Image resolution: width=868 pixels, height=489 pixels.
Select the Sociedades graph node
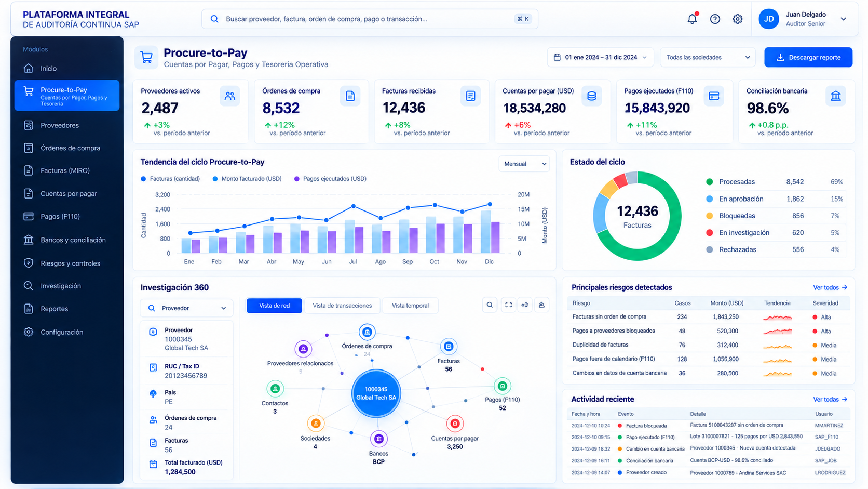(x=316, y=424)
